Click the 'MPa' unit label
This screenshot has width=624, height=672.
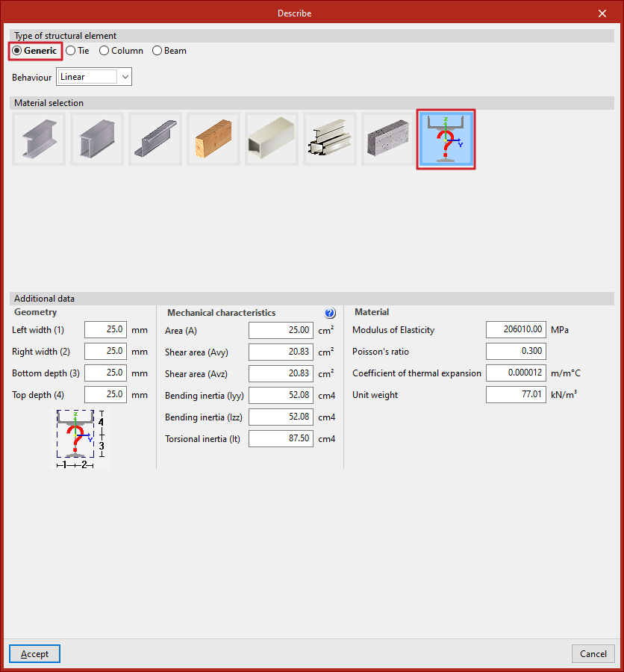pos(560,330)
